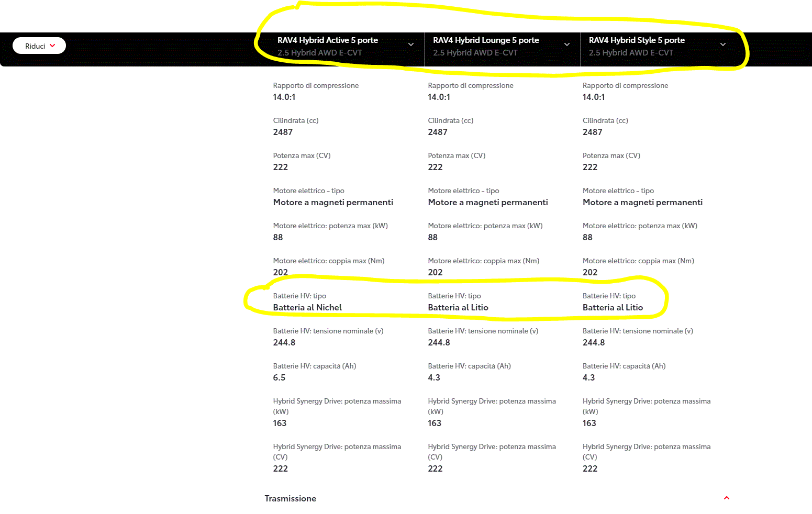Select "Motore a magneti permanenti" in Style column

[642, 203]
